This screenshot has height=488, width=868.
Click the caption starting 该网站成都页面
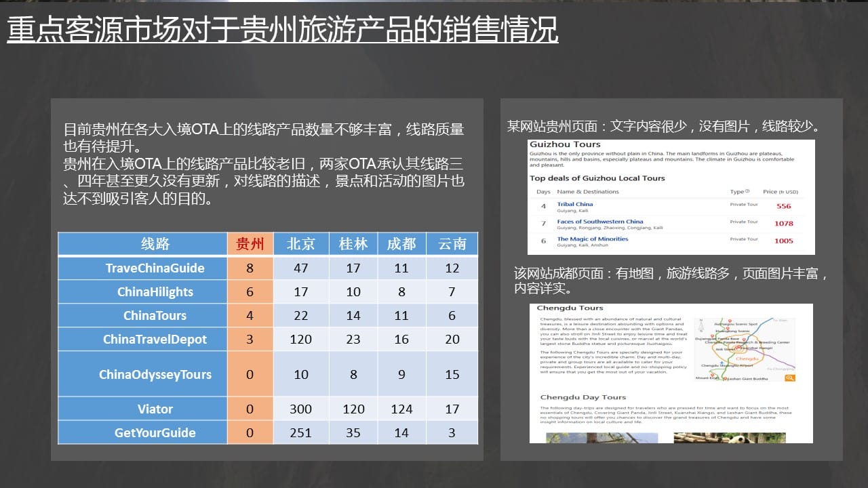[671, 281]
